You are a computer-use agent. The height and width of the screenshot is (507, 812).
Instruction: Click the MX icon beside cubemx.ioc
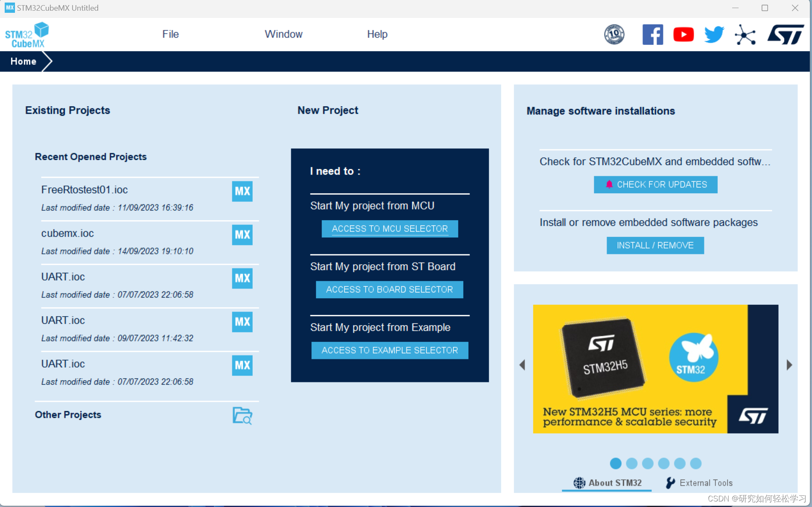click(242, 235)
